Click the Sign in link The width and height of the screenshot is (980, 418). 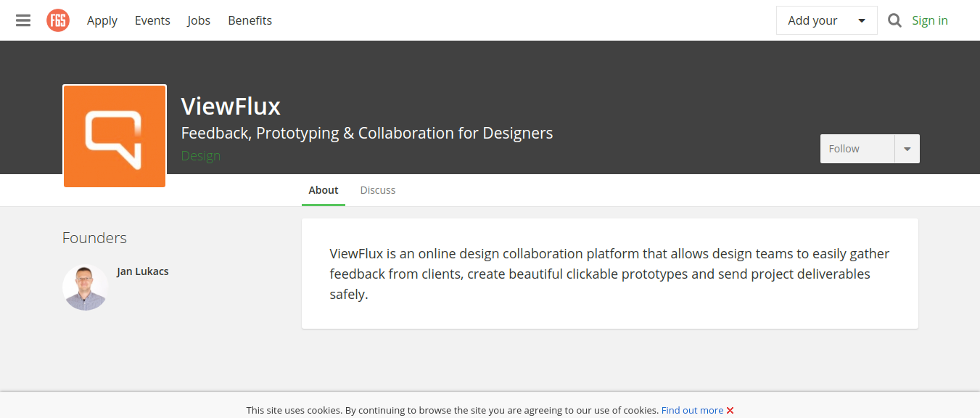click(x=929, y=20)
